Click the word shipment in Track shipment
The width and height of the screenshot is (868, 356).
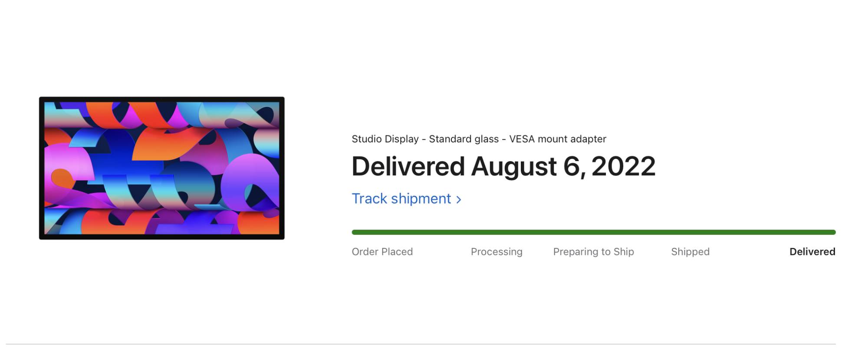pos(421,199)
